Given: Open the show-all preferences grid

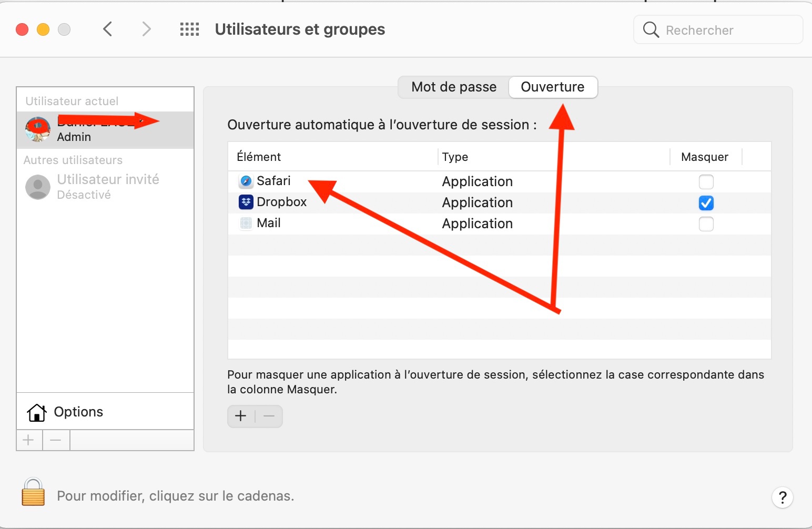Looking at the screenshot, I should pyautogui.click(x=189, y=29).
